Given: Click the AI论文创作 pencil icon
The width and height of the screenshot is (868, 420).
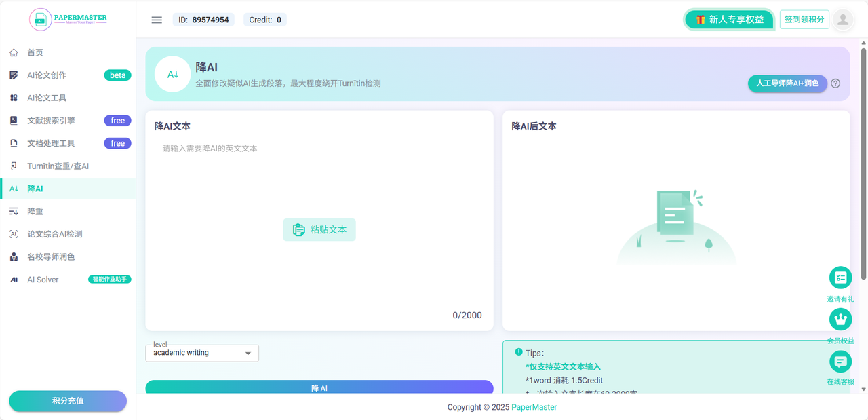Looking at the screenshot, I should click(x=14, y=75).
